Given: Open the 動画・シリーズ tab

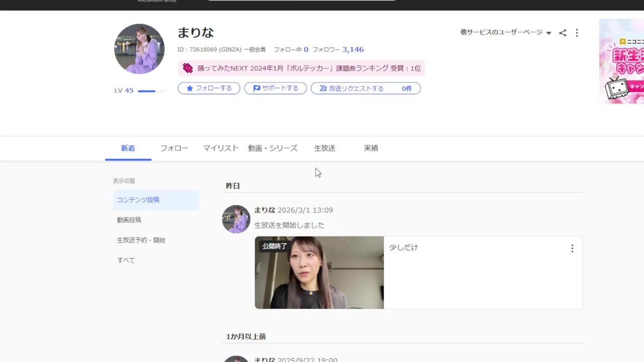Looking at the screenshot, I should pos(273,148).
